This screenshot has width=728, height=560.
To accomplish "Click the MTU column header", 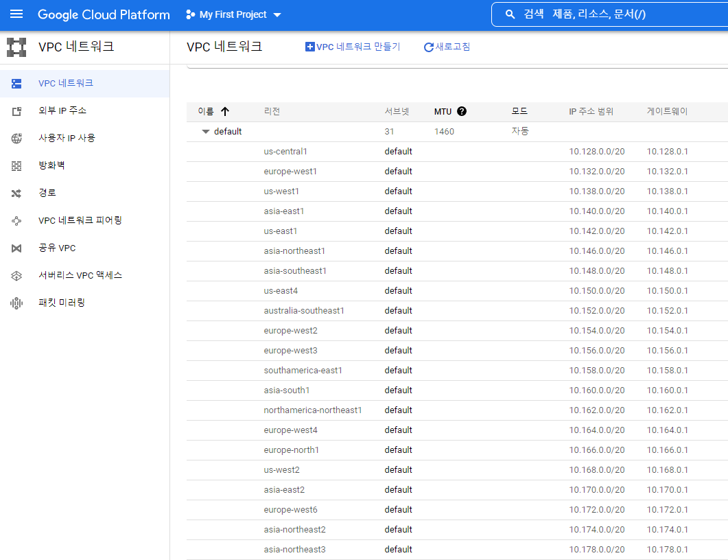I will point(443,111).
